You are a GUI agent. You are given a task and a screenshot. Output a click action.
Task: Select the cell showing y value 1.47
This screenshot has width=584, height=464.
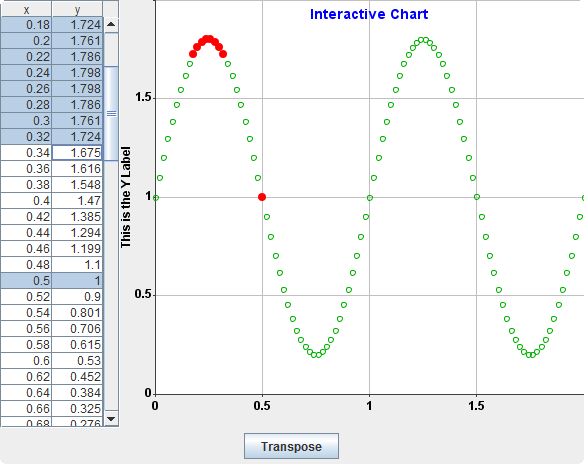click(x=77, y=201)
